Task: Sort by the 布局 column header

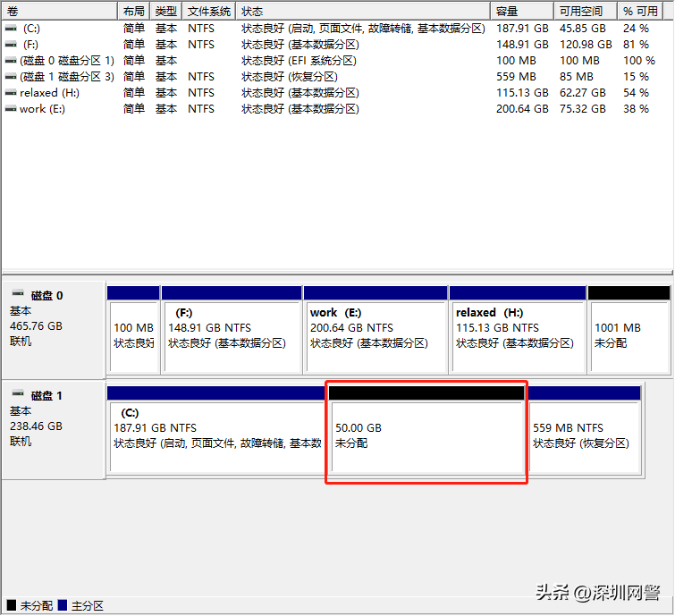Action: [134, 11]
